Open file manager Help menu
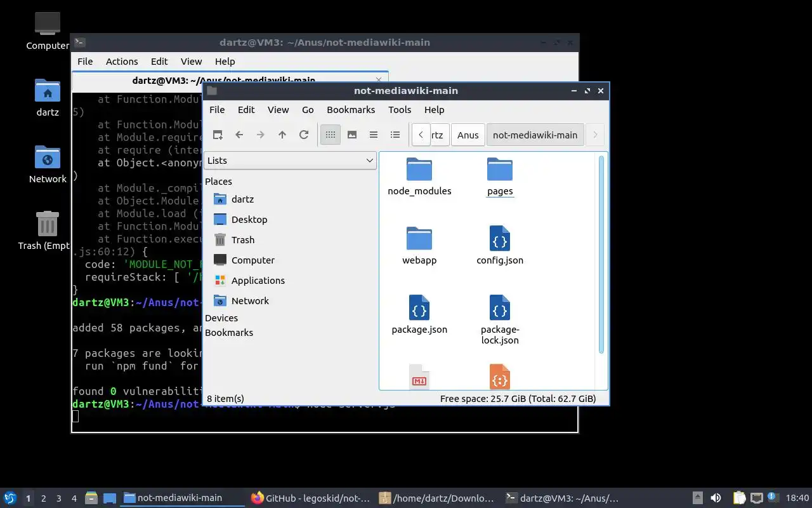 click(434, 109)
